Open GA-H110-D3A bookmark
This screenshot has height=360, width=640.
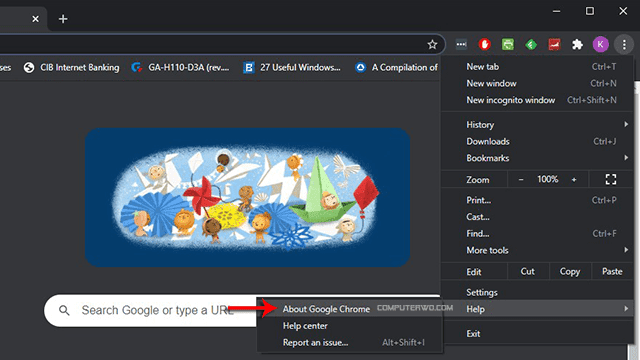180,67
